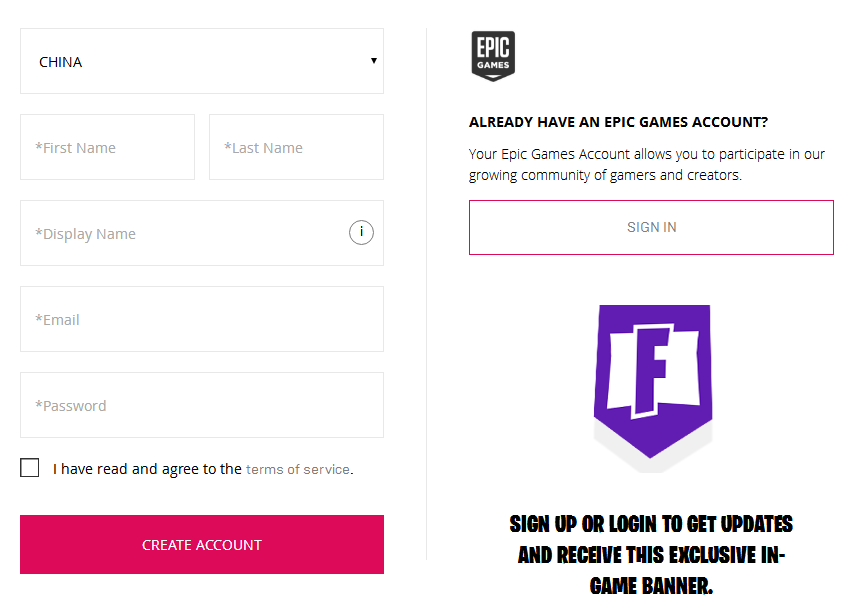Click the white F on Fortnite banner
857x607 pixels.
click(651, 370)
